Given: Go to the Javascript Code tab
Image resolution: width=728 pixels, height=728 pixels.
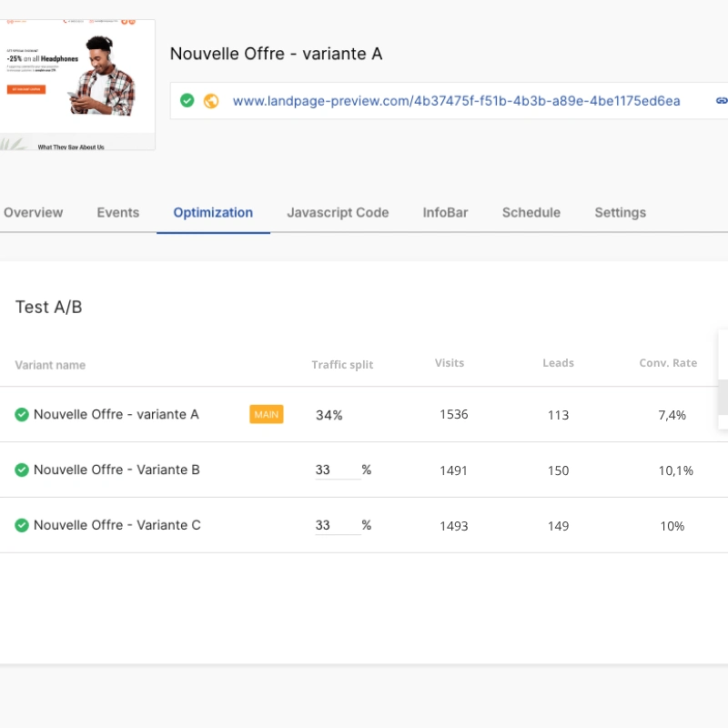Looking at the screenshot, I should pyautogui.click(x=338, y=213).
